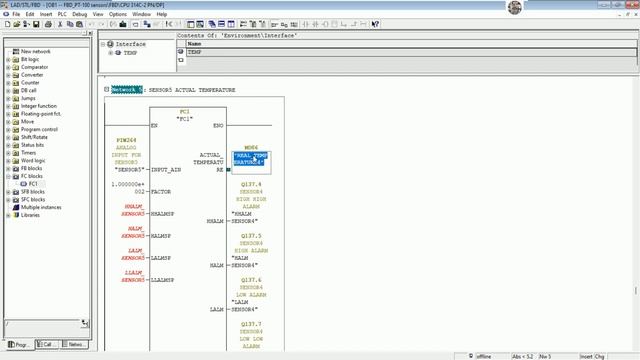Expand the Bit logic folder
The image size is (640, 360).
(x=8, y=60)
